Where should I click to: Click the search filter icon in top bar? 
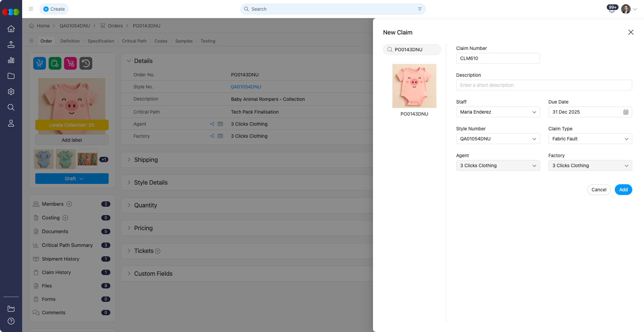[x=420, y=9]
